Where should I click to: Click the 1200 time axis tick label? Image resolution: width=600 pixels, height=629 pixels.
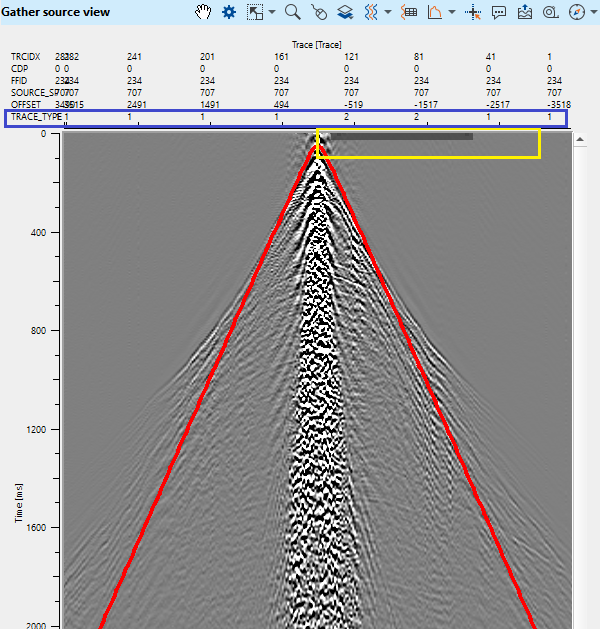click(x=36, y=429)
